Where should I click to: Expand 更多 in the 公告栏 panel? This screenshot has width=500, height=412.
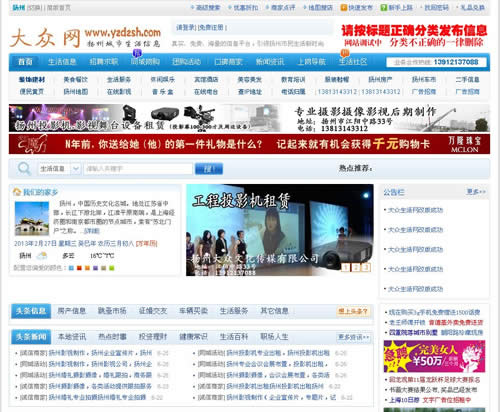coord(476,192)
